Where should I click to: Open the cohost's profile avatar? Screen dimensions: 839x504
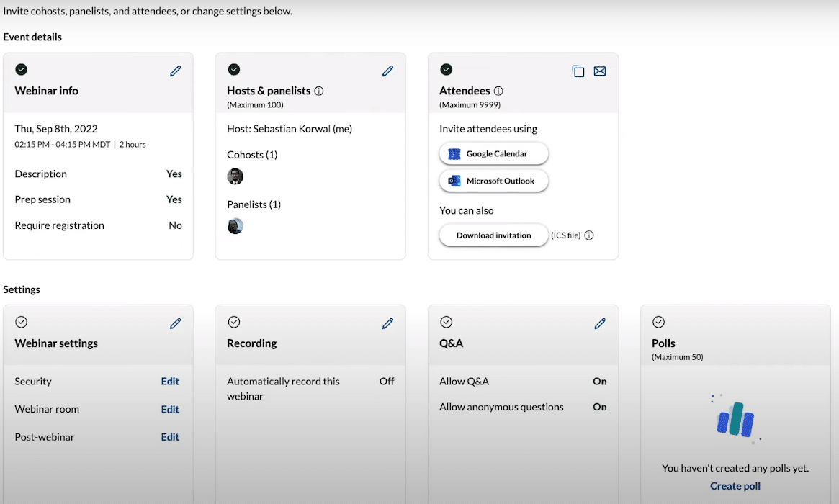coord(235,176)
